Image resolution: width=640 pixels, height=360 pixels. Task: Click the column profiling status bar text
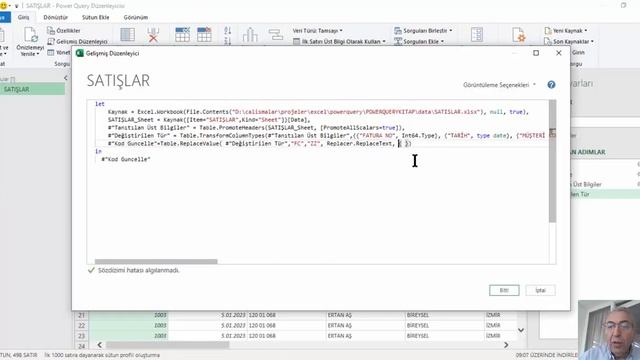pyautogui.click(x=102, y=355)
